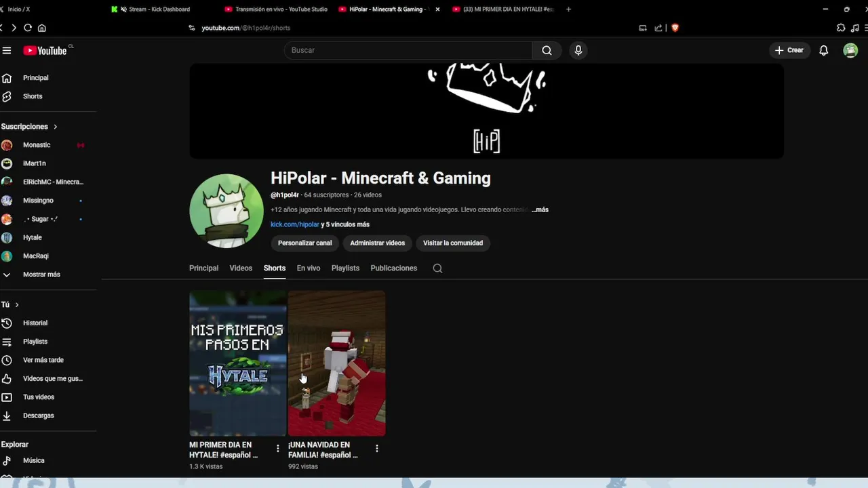Open the Sugar subscription channel
This screenshot has width=868, height=488.
click(40, 219)
